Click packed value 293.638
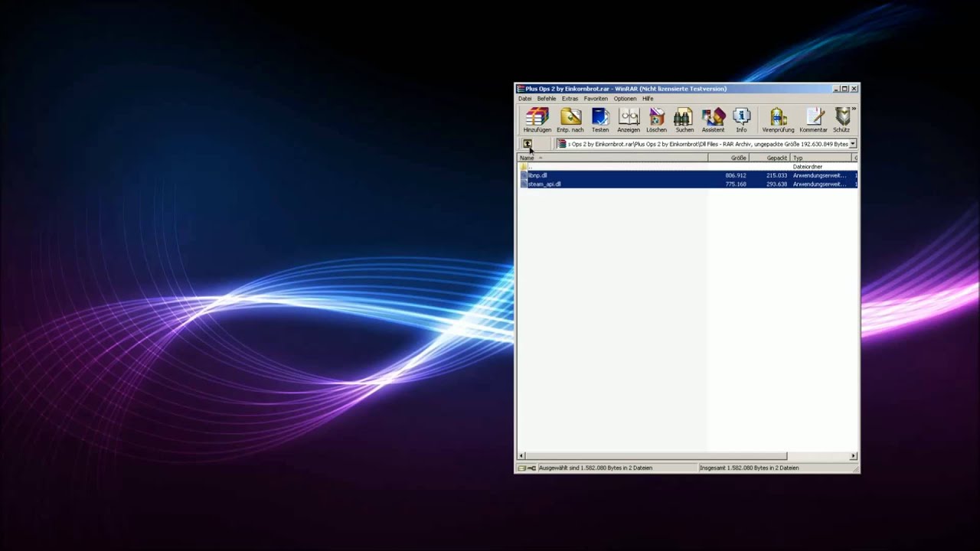The width and height of the screenshot is (980, 551). click(x=776, y=184)
